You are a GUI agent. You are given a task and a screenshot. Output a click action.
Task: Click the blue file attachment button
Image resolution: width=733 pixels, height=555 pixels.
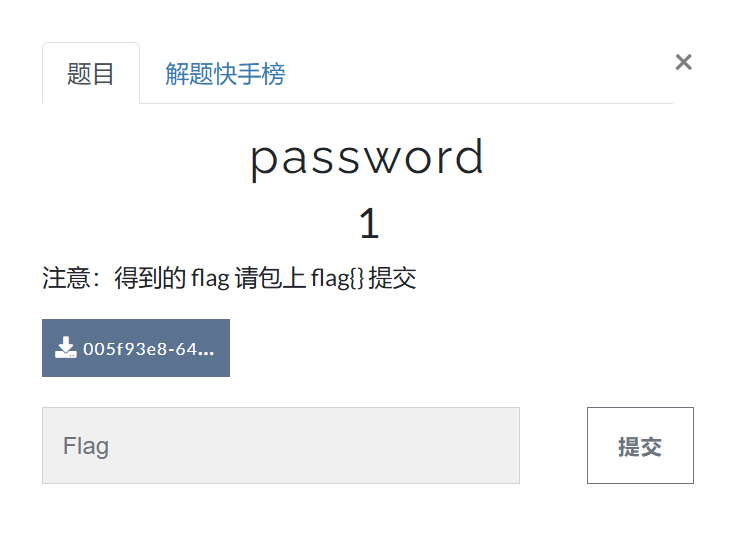click(136, 348)
